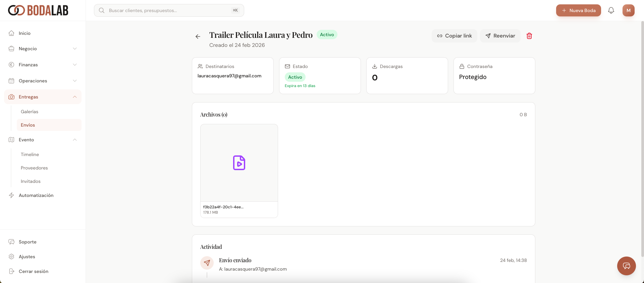Expand the Negocio section
Viewport: 644px width, 283px height.
[43, 49]
